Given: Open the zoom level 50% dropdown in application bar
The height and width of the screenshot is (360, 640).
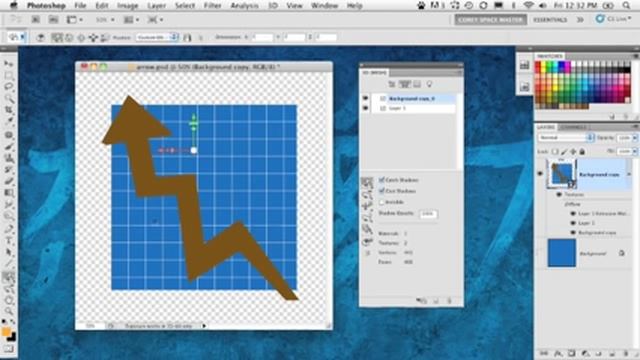Looking at the screenshot, I should pyautogui.click(x=105, y=20).
